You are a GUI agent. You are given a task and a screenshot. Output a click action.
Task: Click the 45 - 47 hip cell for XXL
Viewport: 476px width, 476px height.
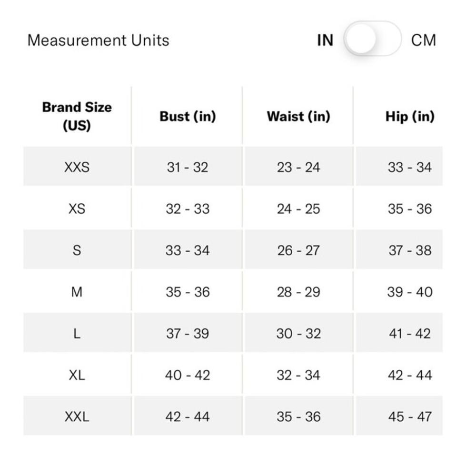[410, 416]
